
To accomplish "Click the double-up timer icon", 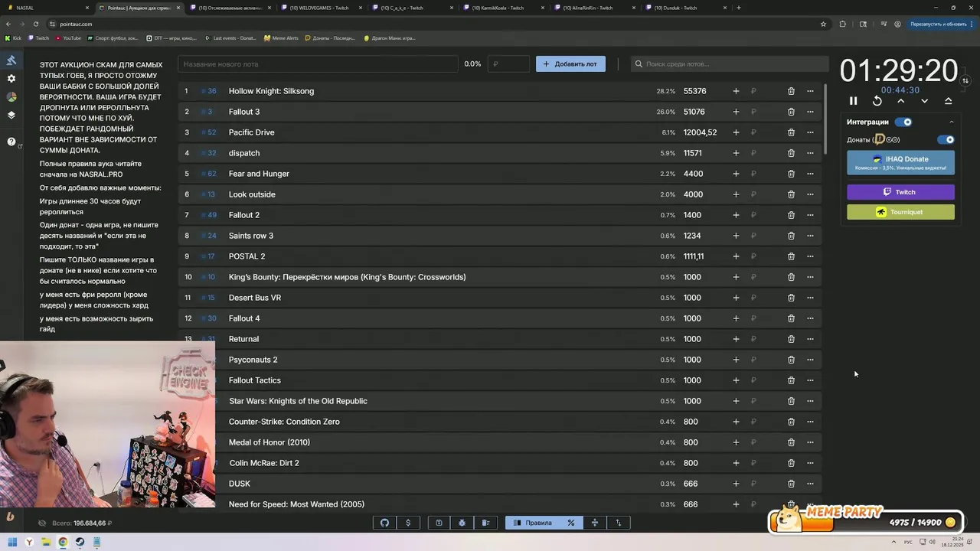I will (x=948, y=101).
